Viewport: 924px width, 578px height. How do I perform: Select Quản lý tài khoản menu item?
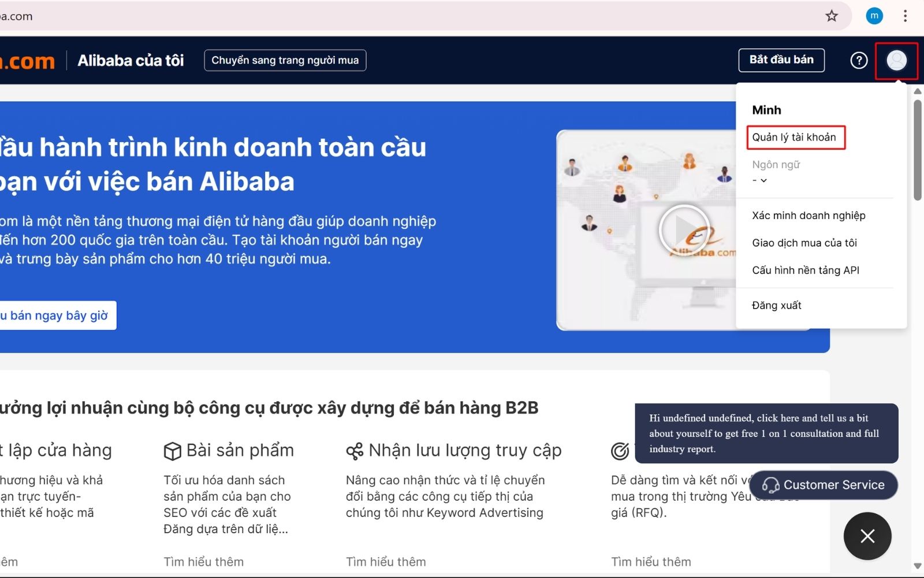[x=794, y=137]
